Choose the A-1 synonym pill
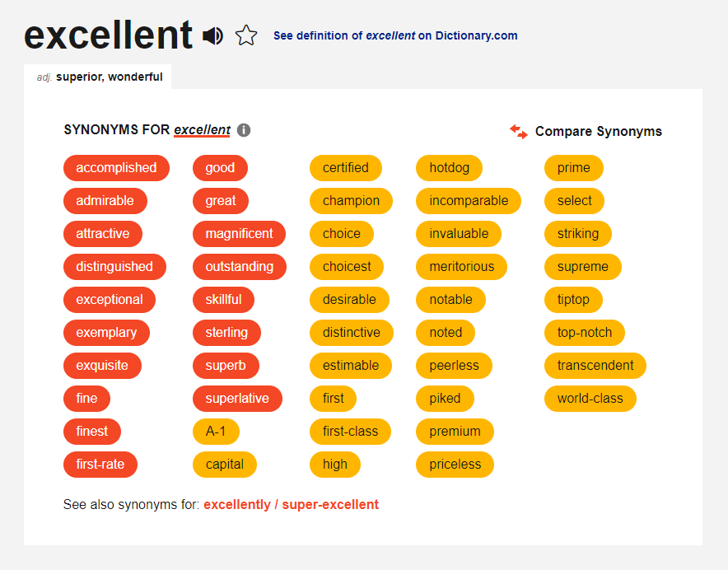The width and height of the screenshot is (728, 570). 216,432
